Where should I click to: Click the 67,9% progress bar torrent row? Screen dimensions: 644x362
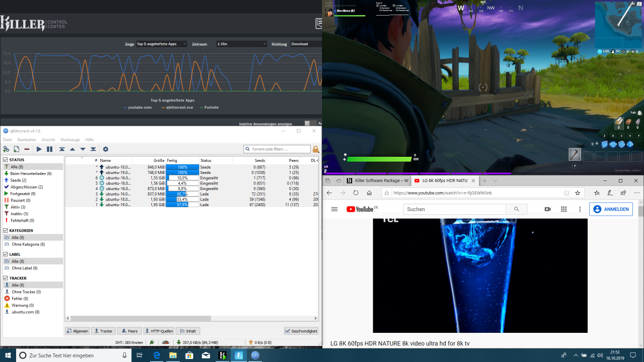pyautogui.click(x=182, y=205)
